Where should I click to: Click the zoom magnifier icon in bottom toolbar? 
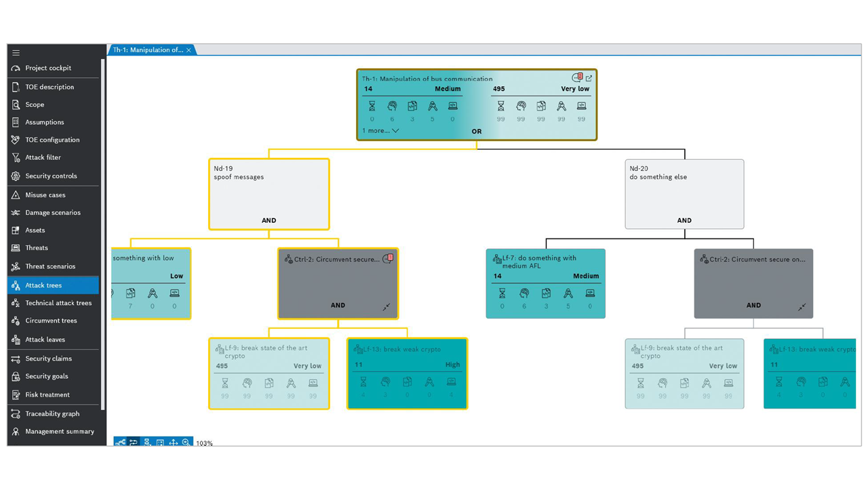pyautogui.click(x=186, y=443)
